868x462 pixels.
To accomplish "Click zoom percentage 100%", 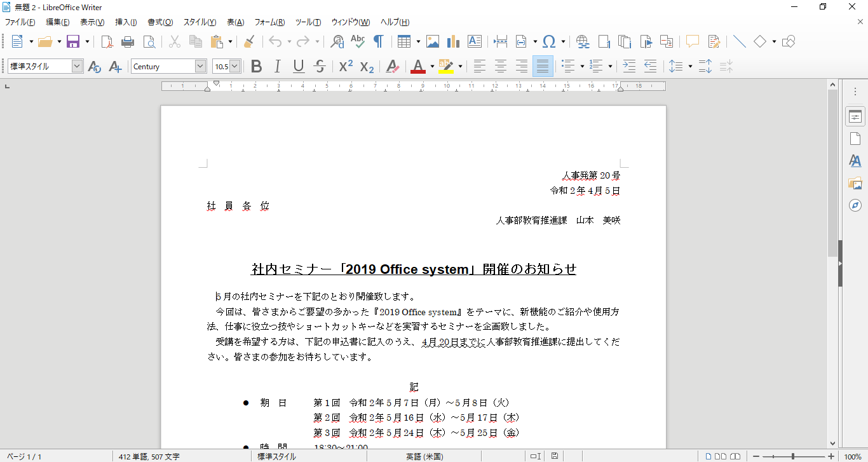I will click(853, 456).
